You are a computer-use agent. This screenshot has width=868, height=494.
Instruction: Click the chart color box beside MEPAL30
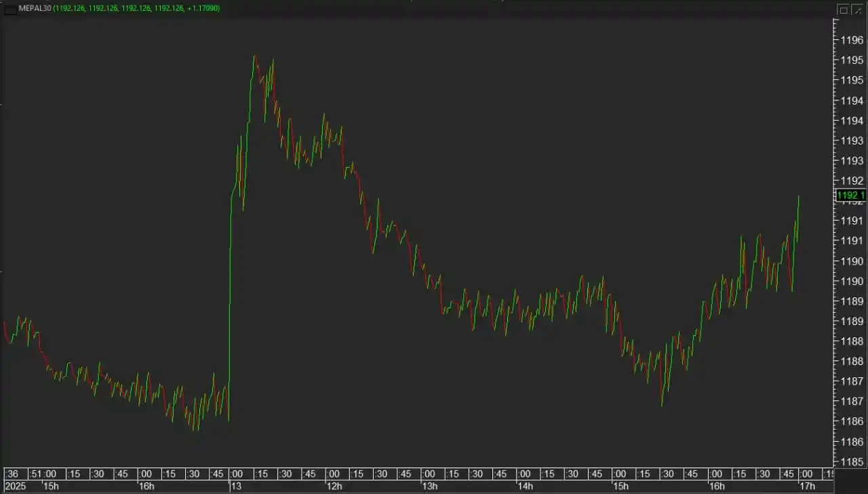[x=10, y=9]
